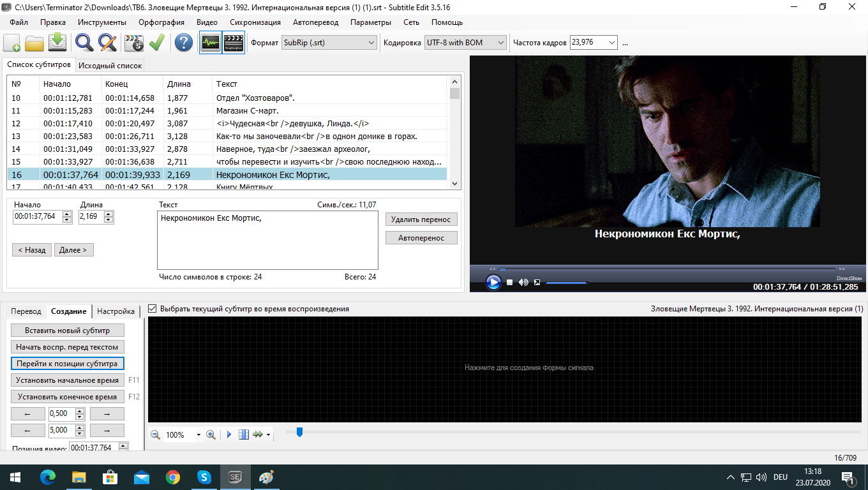Screen dimensions: 868x490
Task: Toggle the video player toolbar icon
Action: pos(234,43)
